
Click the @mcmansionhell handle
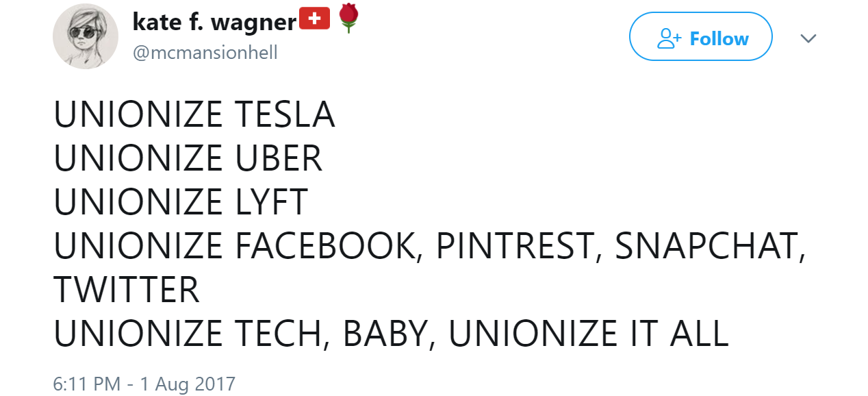(205, 52)
